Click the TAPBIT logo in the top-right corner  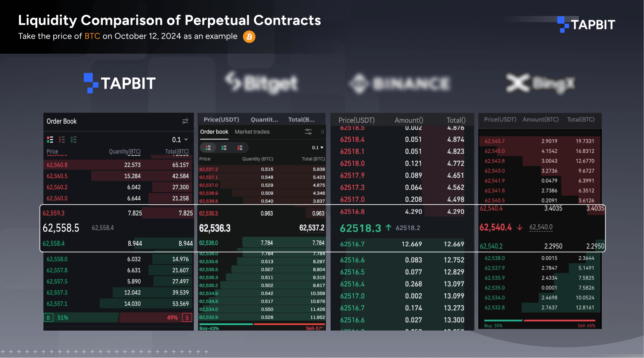coord(586,24)
